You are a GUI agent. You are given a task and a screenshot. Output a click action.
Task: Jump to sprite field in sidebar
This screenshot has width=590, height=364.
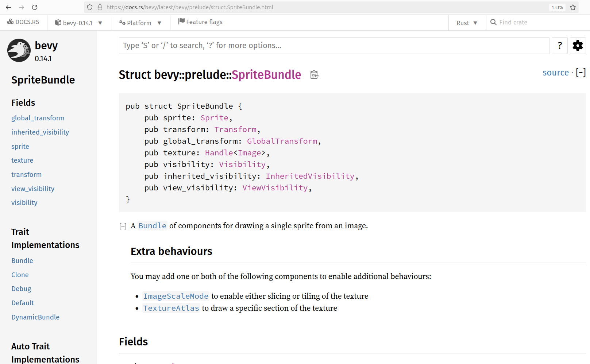click(x=20, y=146)
